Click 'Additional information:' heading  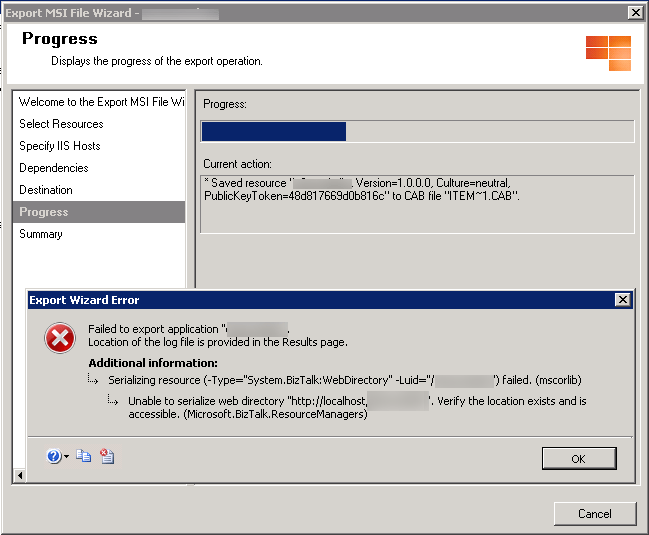(153, 363)
